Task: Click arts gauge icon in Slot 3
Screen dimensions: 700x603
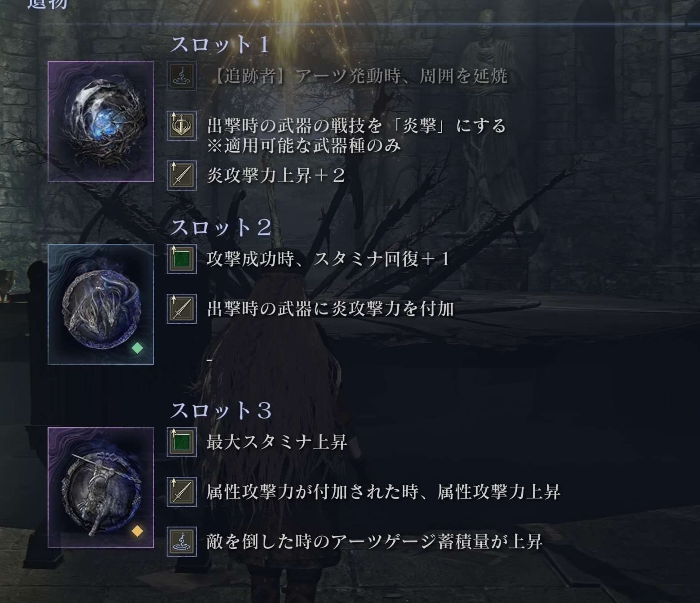Action: click(182, 542)
